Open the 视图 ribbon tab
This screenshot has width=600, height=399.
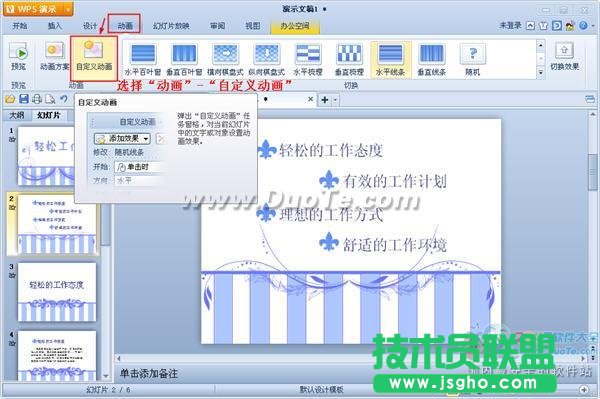253,26
